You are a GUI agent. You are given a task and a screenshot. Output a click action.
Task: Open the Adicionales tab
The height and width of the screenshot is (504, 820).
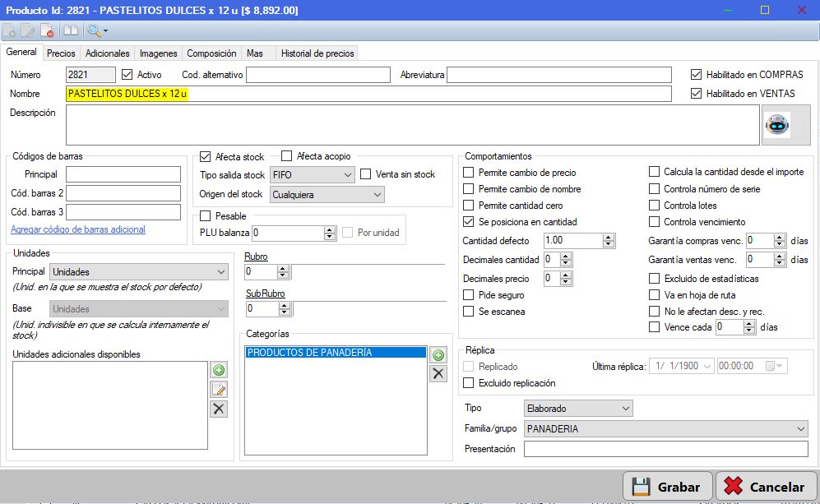coord(107,53)
